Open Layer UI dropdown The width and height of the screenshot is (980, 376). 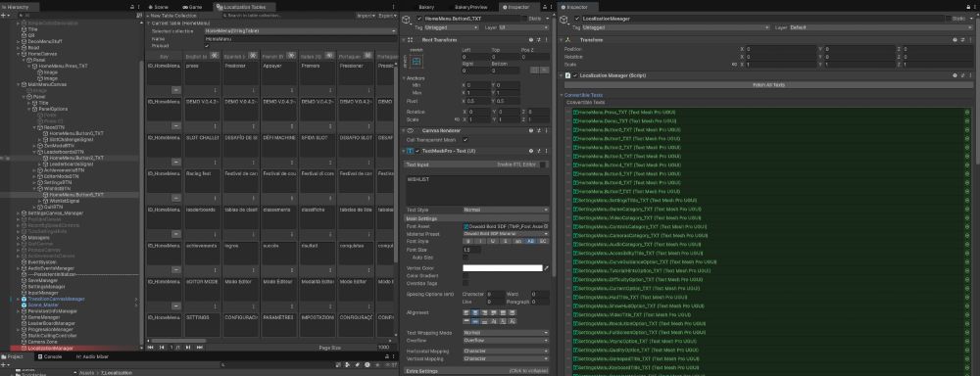523,27
